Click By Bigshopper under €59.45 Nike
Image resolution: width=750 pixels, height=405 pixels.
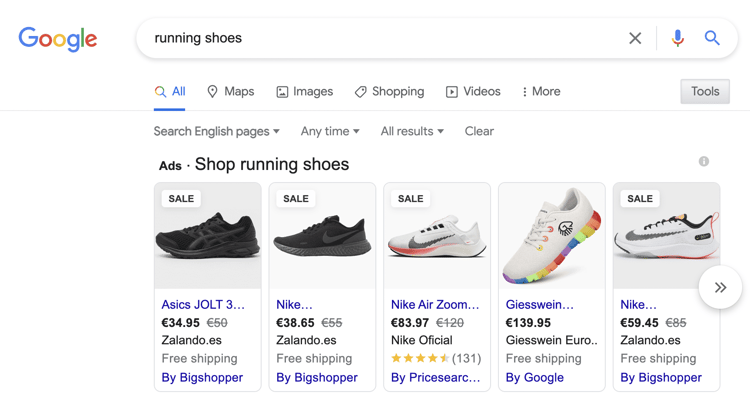pyautogui.click(x=661, y=378)
